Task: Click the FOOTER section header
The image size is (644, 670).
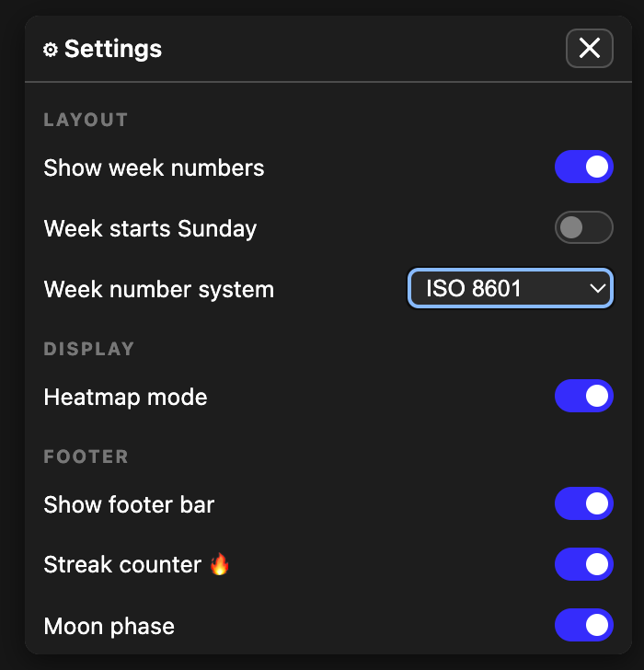Action: (x=86, y=456)
